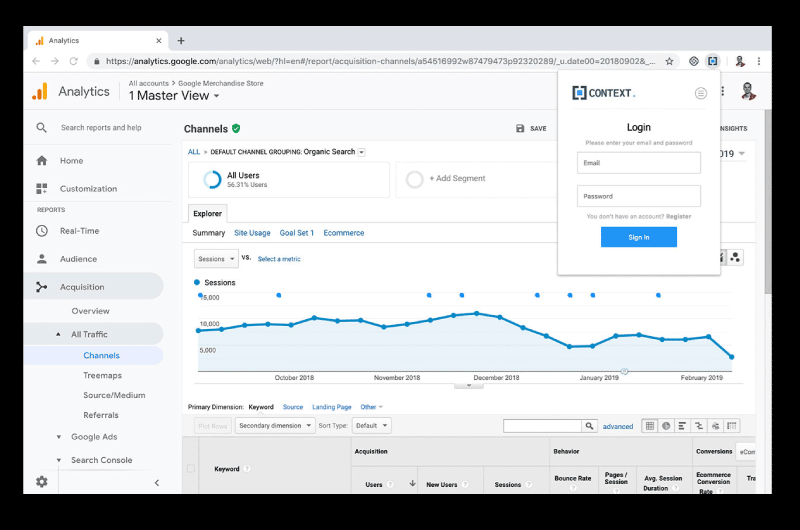Open Admin settings with the gear icon
The width and height of the screenshot is (800, 530).
click(42, 482)
